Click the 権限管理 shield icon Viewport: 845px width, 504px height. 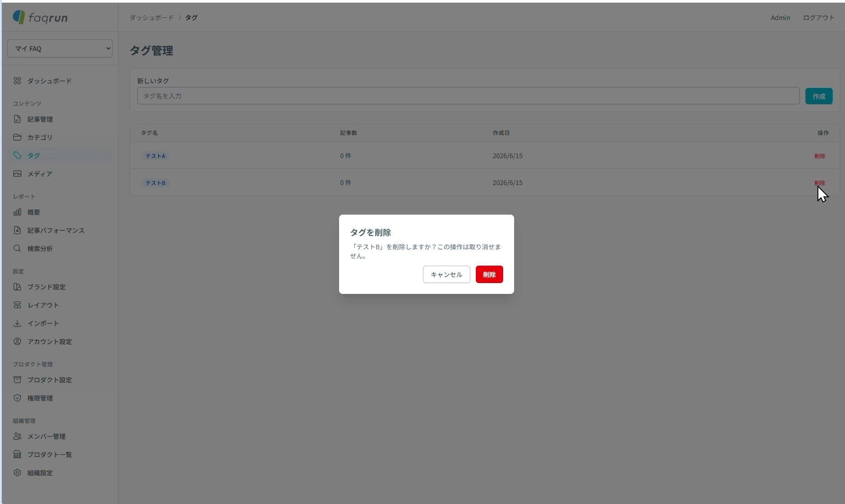pos(17,398)
